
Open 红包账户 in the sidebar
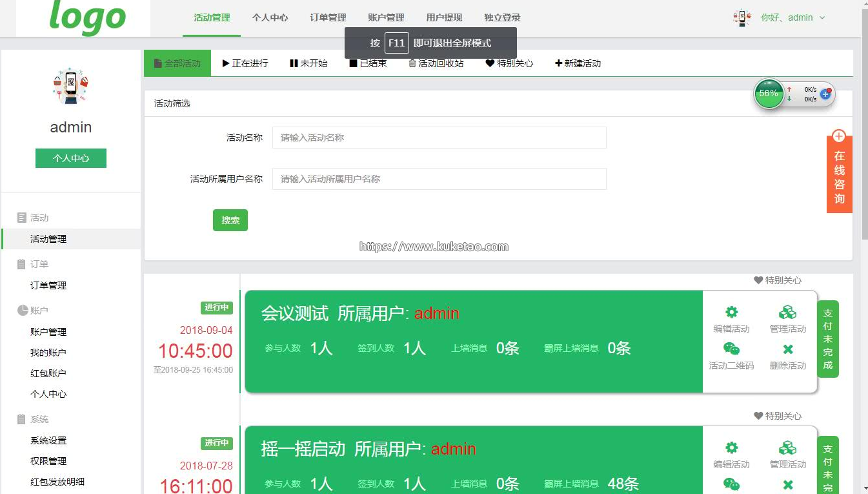[48, 373]
